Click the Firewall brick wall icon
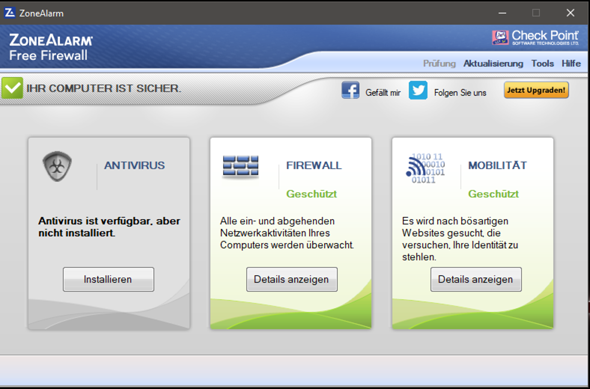 click(x=240, y=166)
